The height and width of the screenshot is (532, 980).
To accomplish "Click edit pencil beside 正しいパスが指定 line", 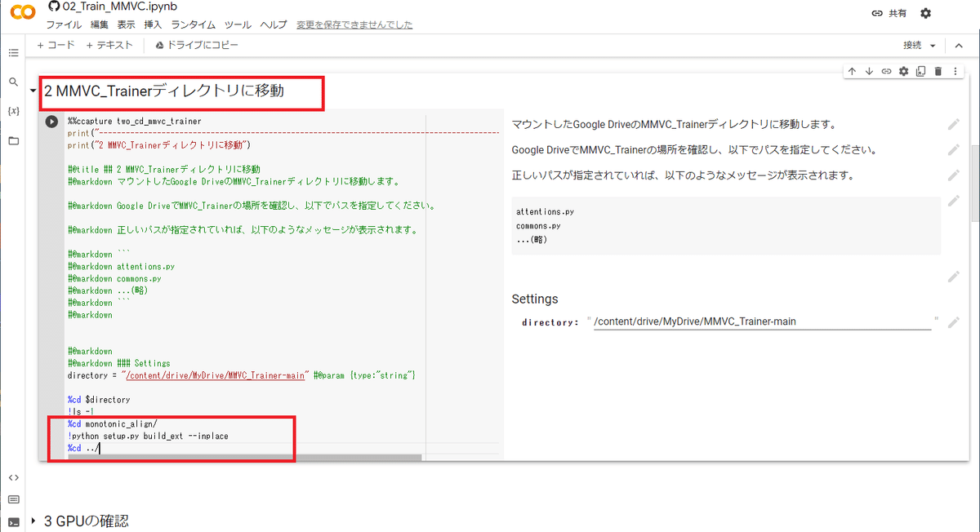I will [x=953, y=175].
